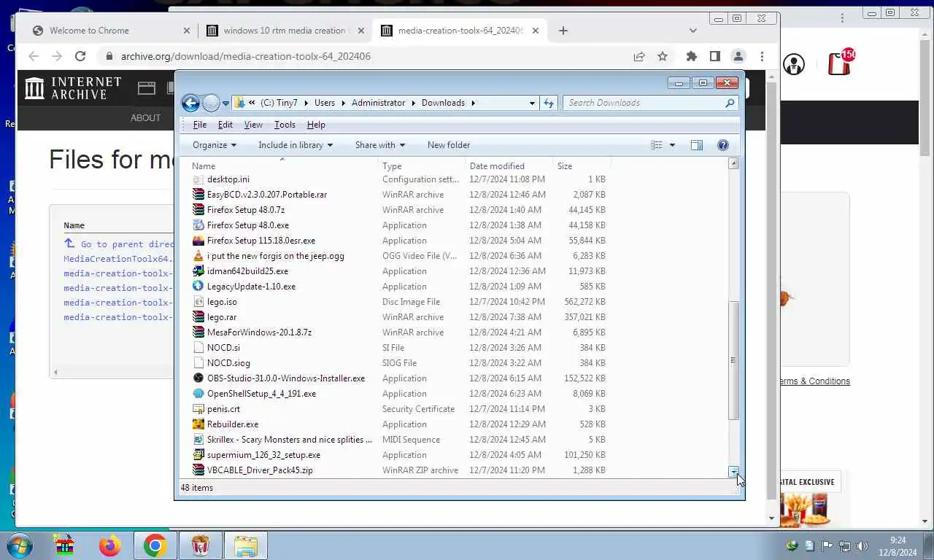Viewport: 934px width, 560px height.
Task: Open the Edit menu
Action: pyautogui.click(x=225, y=125)
